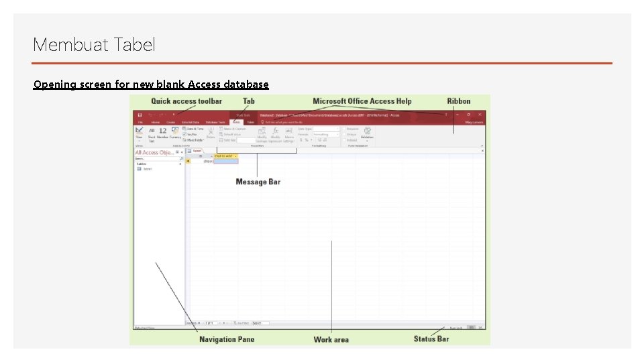Click the Delete field icon
Image resolution: width=644 pixels, height=362 pixels.
(x=211, y=133)
